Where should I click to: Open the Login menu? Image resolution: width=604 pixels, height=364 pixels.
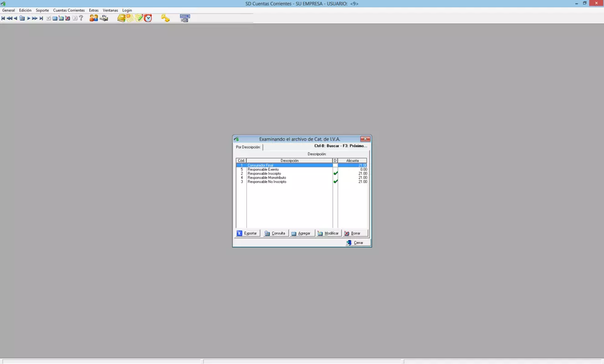pyautogui.click(x=127, y=10)
